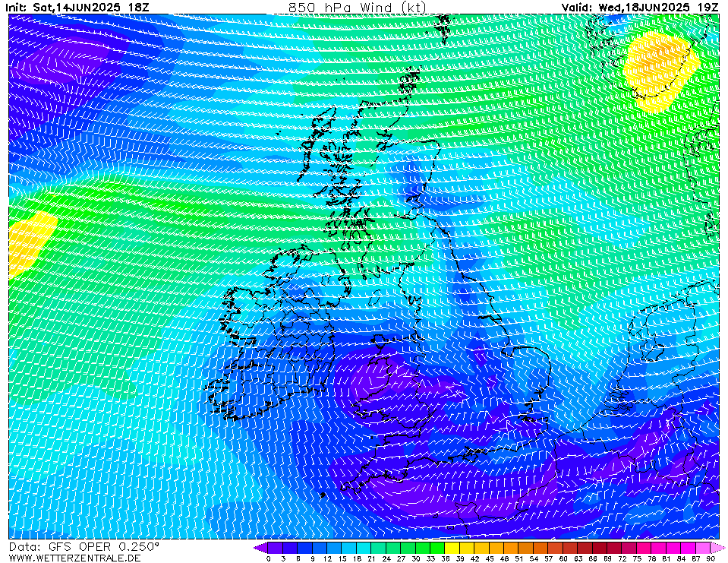Click the "0" label on the color scale

click(269, 558)
